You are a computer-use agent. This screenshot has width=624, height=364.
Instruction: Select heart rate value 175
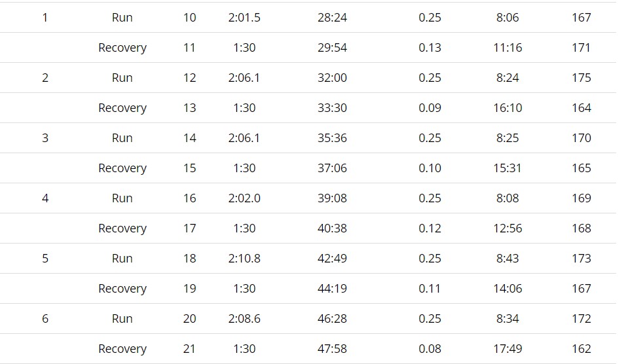[581, 78]
